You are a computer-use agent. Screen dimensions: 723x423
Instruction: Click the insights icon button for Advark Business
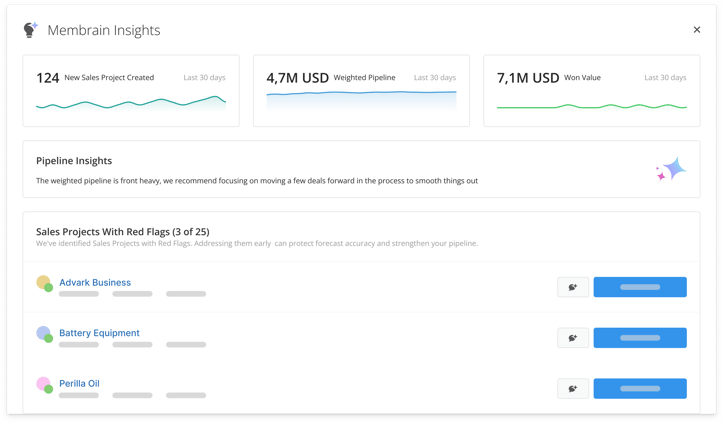click(x=573, y=287)
